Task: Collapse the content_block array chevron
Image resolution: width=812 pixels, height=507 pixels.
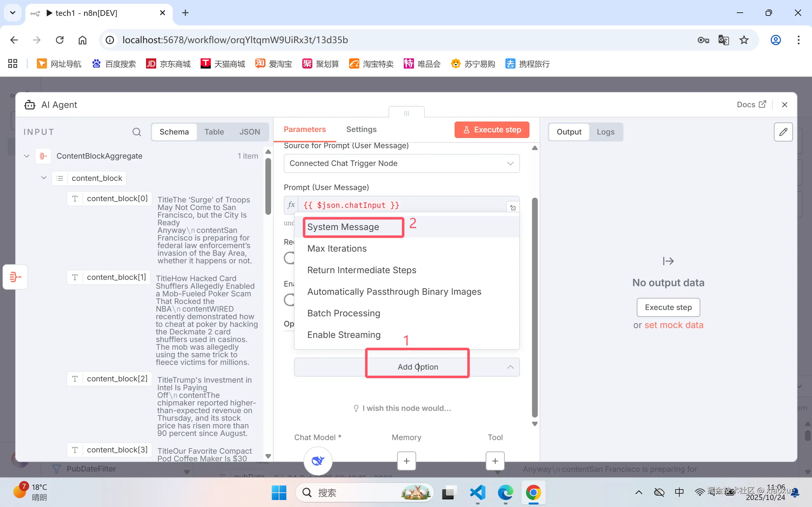Action: tap(43, 178)
